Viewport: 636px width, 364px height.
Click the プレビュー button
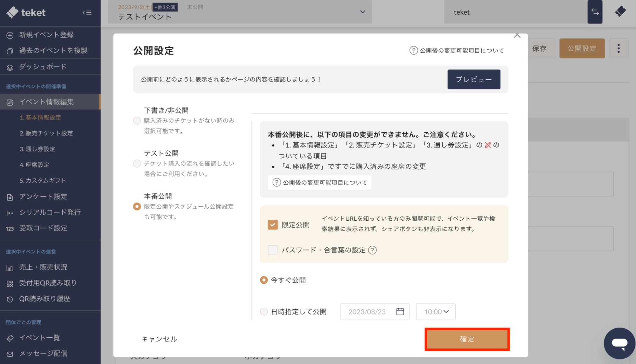point(473,79)
